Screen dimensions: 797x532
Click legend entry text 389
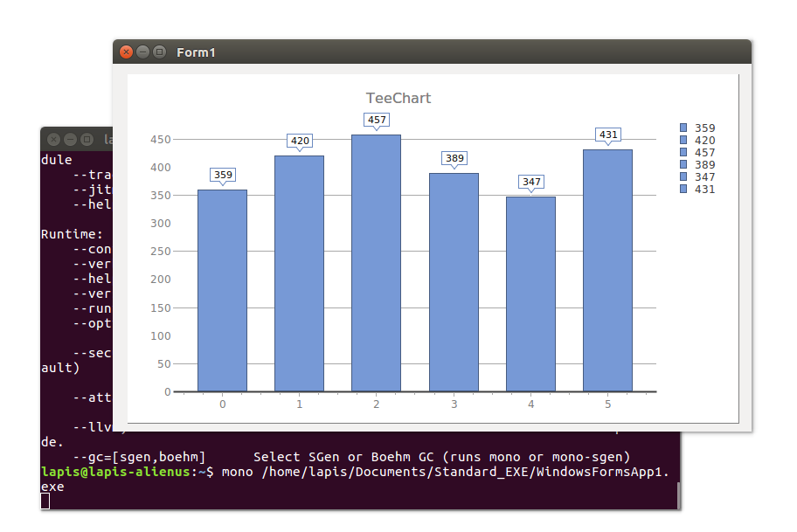[x=705, y=164]
